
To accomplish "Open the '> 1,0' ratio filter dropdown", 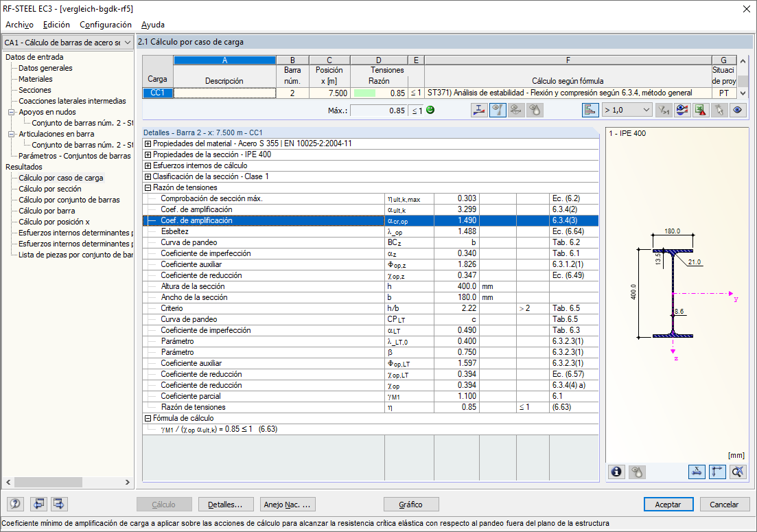I will tap(627, 111).
